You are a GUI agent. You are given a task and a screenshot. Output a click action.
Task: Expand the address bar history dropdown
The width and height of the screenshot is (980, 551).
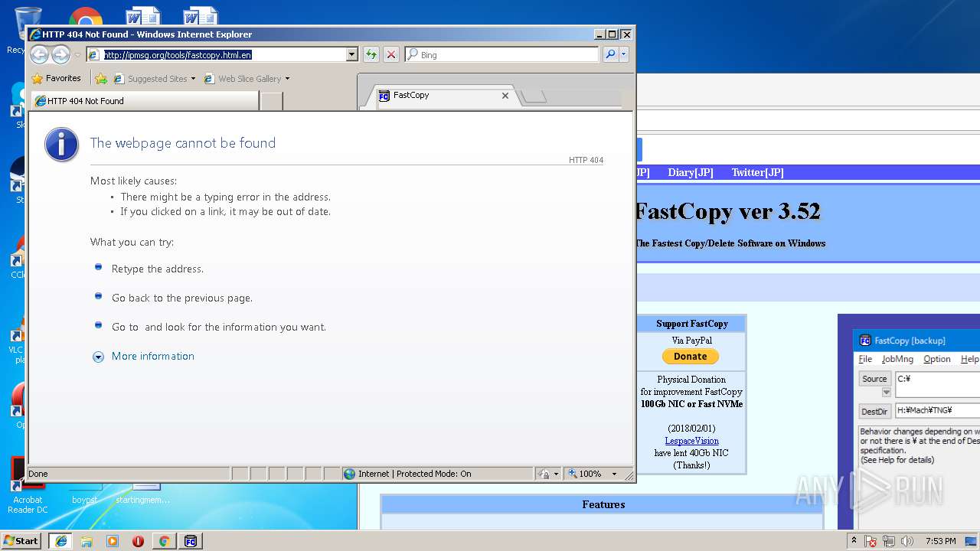coord(352,54)
